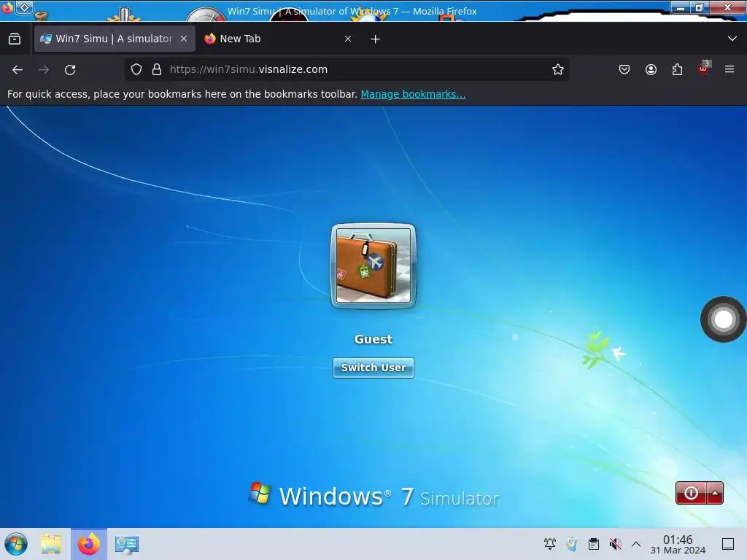Toggle the muted volume tray icon
Screen dimensions: 747x560
point(615,544)
